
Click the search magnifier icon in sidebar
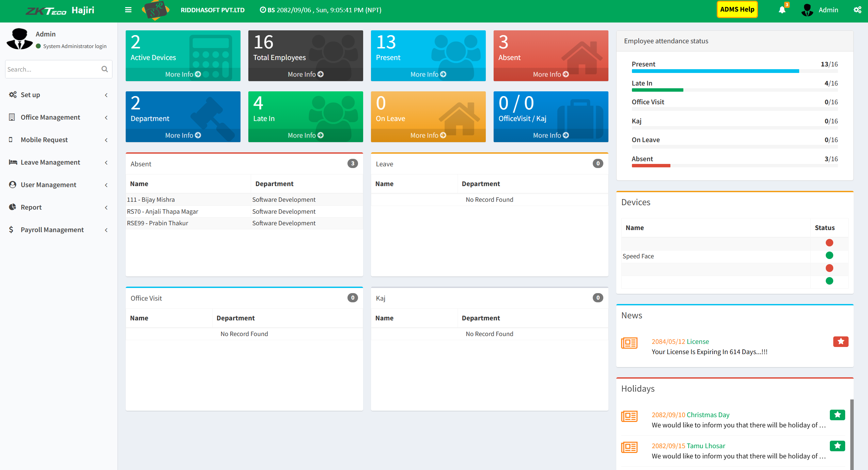coord(105,69)
